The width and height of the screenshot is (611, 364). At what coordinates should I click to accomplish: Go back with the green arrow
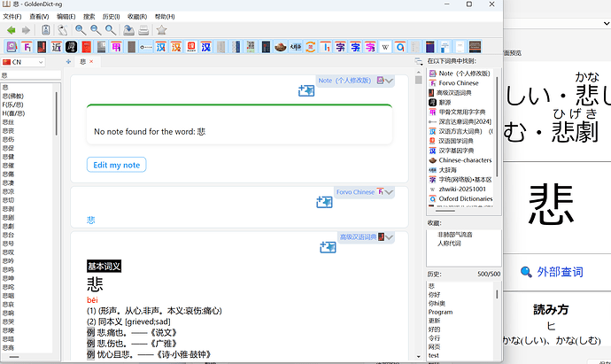point(12,30)
